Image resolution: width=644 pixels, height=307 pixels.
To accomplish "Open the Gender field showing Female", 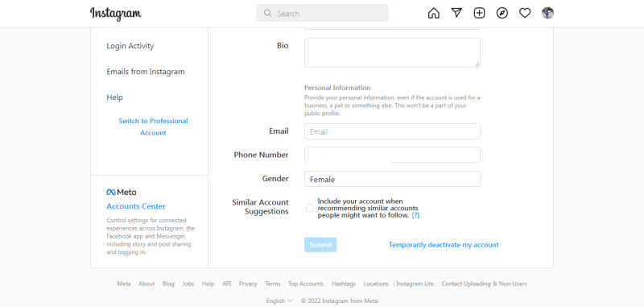I will [392, 179].
